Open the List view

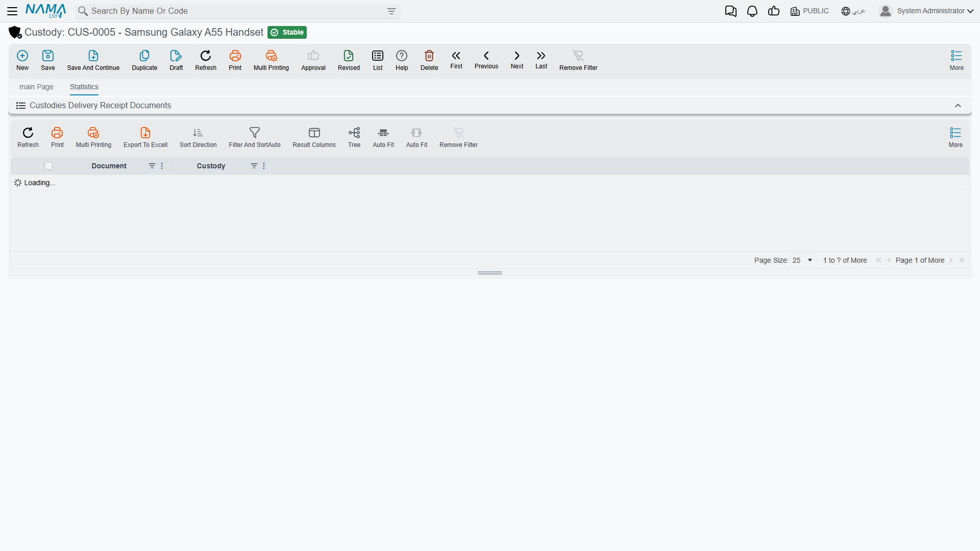pyautogui.click(x=378, y=60)
